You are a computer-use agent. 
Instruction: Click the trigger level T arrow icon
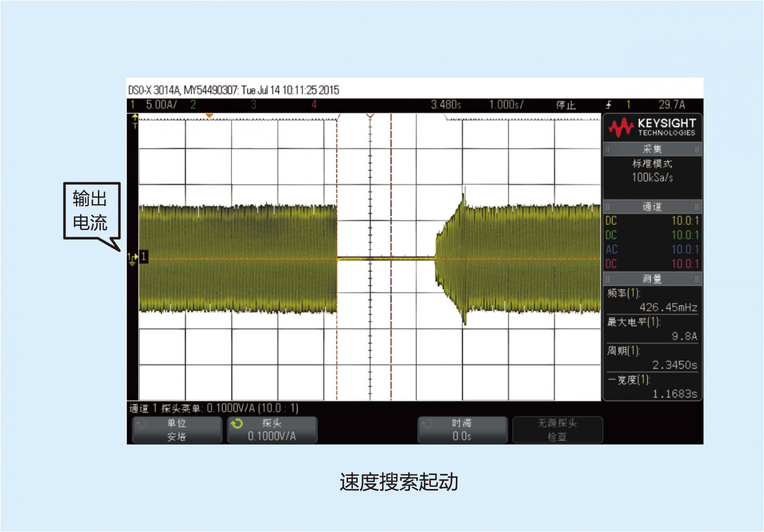tap(135, 121)
